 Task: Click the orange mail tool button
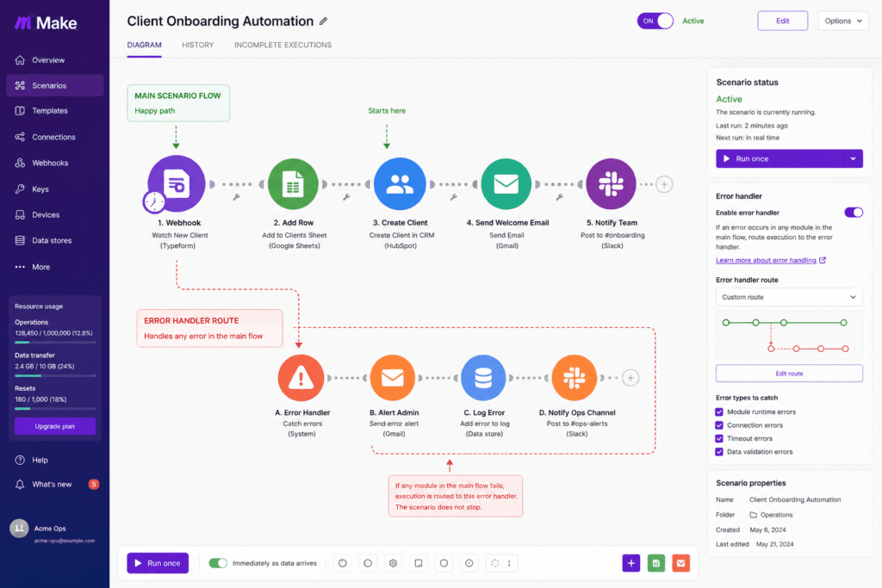click(680, 563)
